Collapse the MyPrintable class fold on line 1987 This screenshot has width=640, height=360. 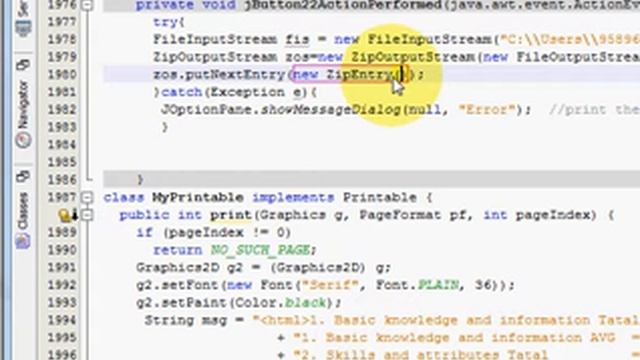(x=87, y=198)
